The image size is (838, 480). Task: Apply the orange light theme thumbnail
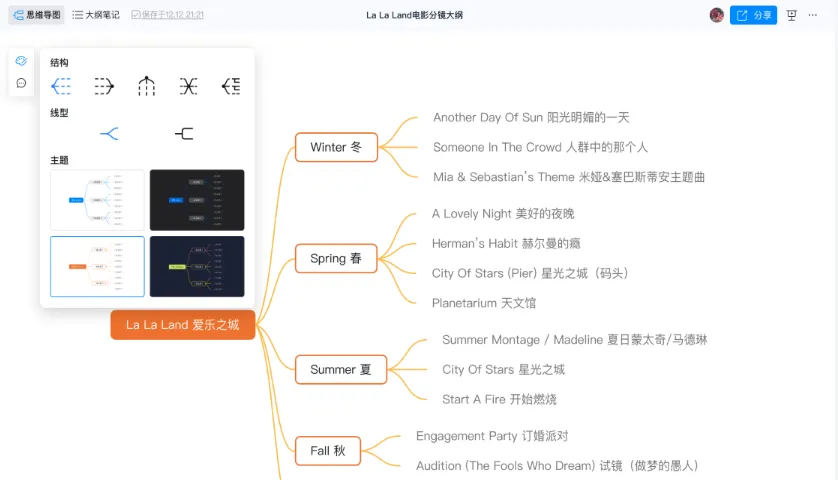click(97, 266)
